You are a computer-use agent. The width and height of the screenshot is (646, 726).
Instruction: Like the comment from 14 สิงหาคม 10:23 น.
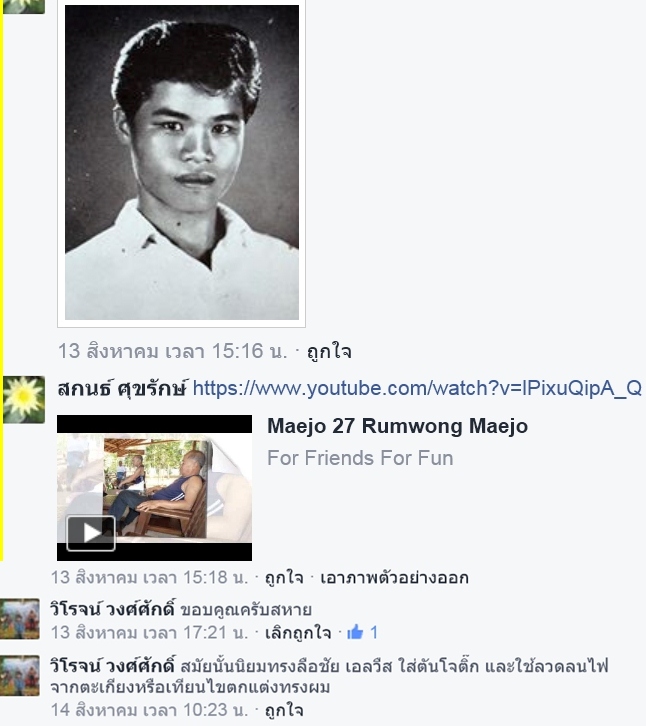(x=284, y=710)
